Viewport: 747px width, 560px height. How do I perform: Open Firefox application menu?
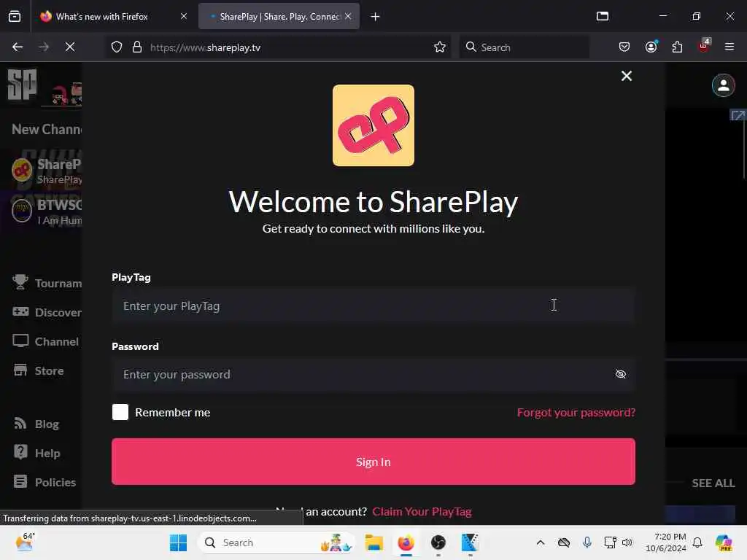click(729, 47)
